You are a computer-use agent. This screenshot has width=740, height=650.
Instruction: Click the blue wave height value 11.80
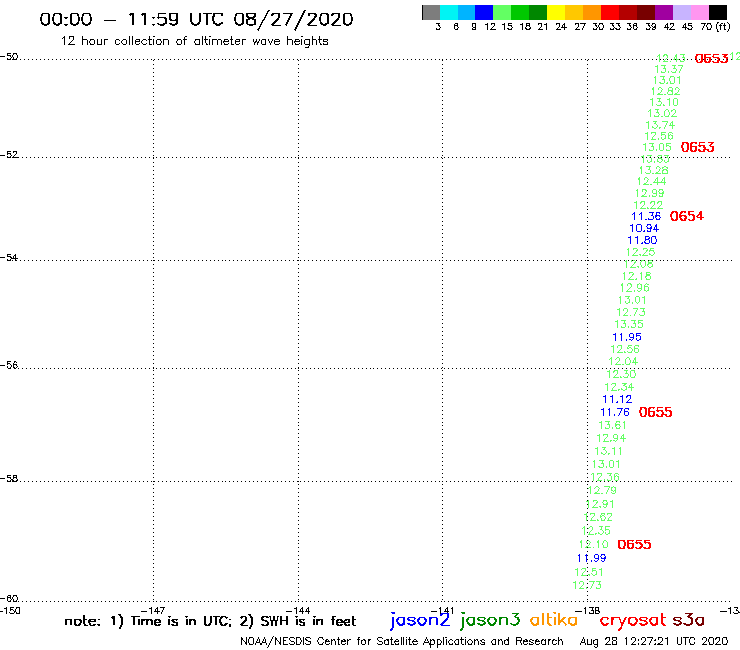pos(642,240)
